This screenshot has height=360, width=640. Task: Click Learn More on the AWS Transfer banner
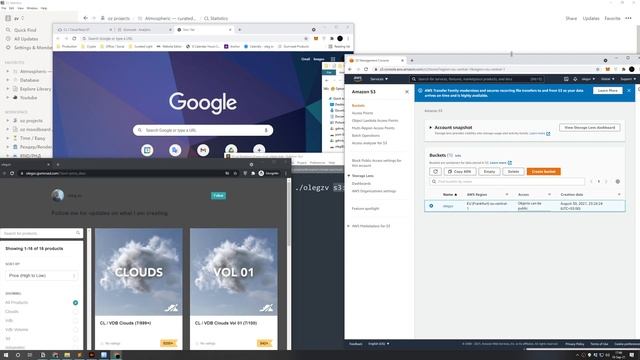[x=607, y=91]
